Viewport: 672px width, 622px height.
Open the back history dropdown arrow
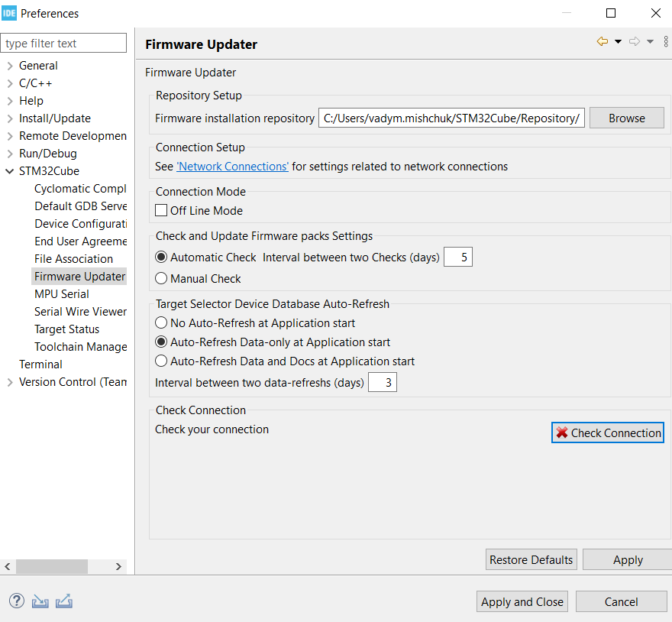click(618, 42)
